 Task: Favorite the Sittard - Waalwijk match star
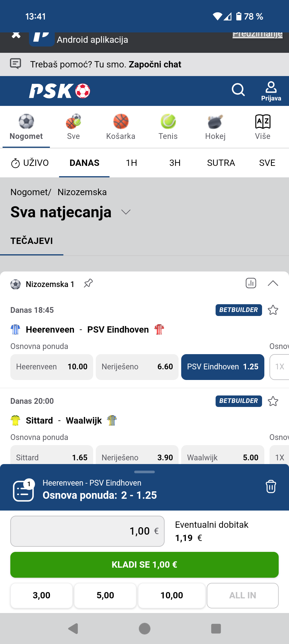(x=273, y=401)
